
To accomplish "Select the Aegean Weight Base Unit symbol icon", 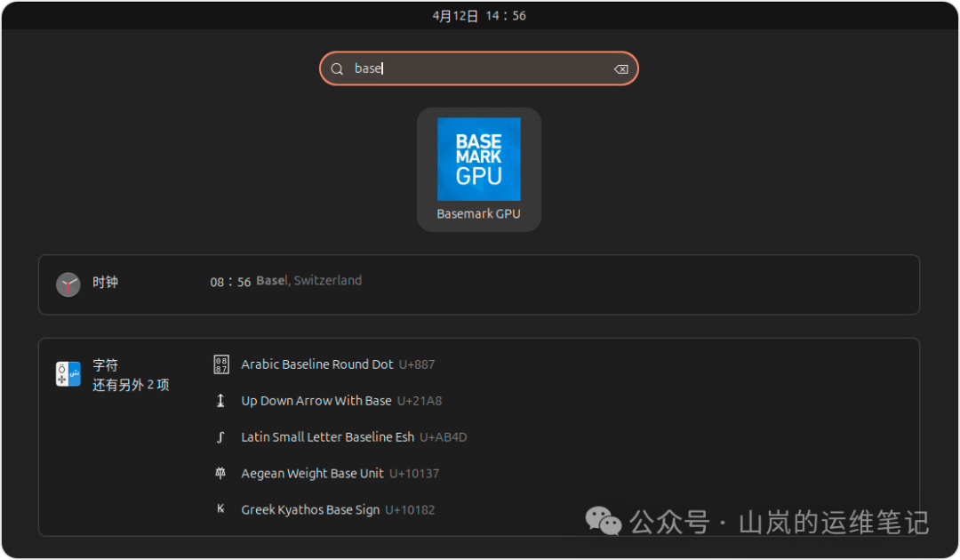I will tap(220, 473).
